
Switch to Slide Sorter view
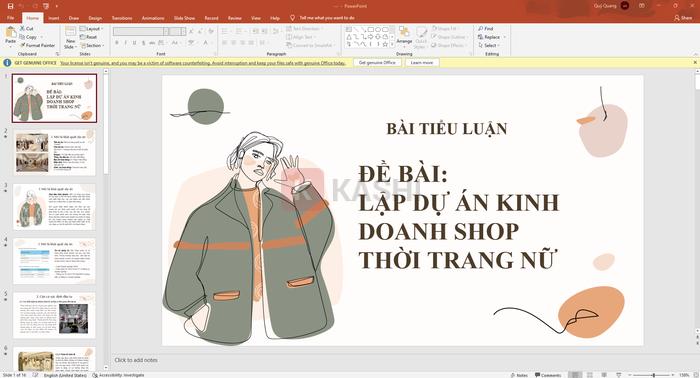click(590, 375)
